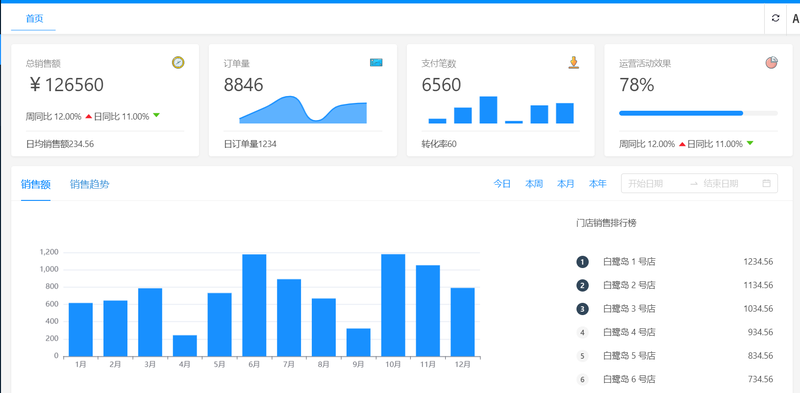Image resolution: width=800 pixels, height=393 pixels.
Task: Filter sales by 本月
Action: click(566, 184)
